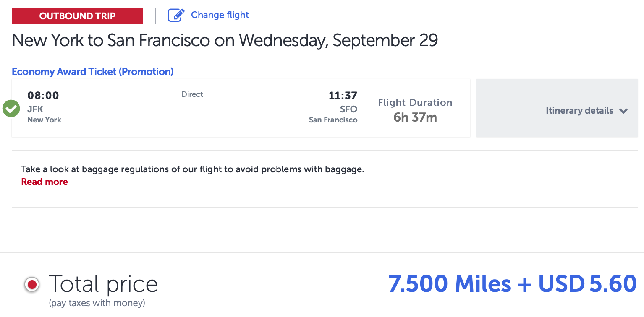The width and height of the screenshot is (644, 317).
Task: Click the 08:00 departure time
Action: pos(43,95)
